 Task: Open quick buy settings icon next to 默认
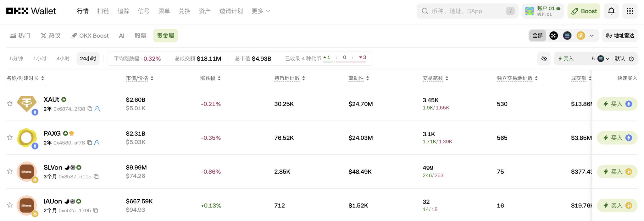coord(631,59)
